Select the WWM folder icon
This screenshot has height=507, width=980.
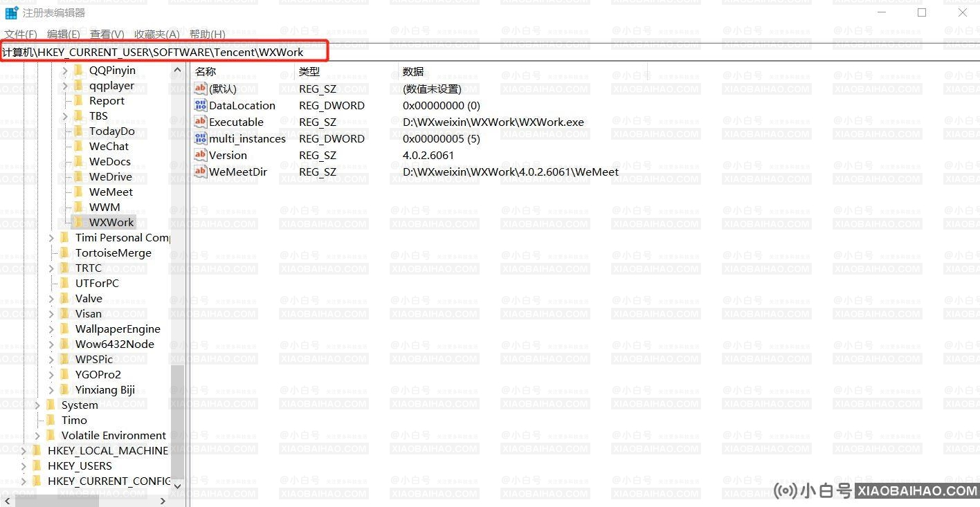click(78, 207)
